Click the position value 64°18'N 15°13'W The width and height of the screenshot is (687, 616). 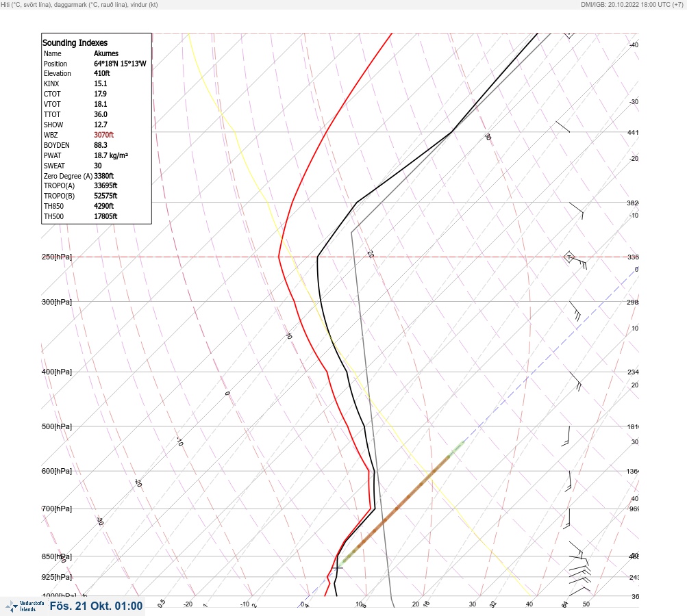[120, 64]
